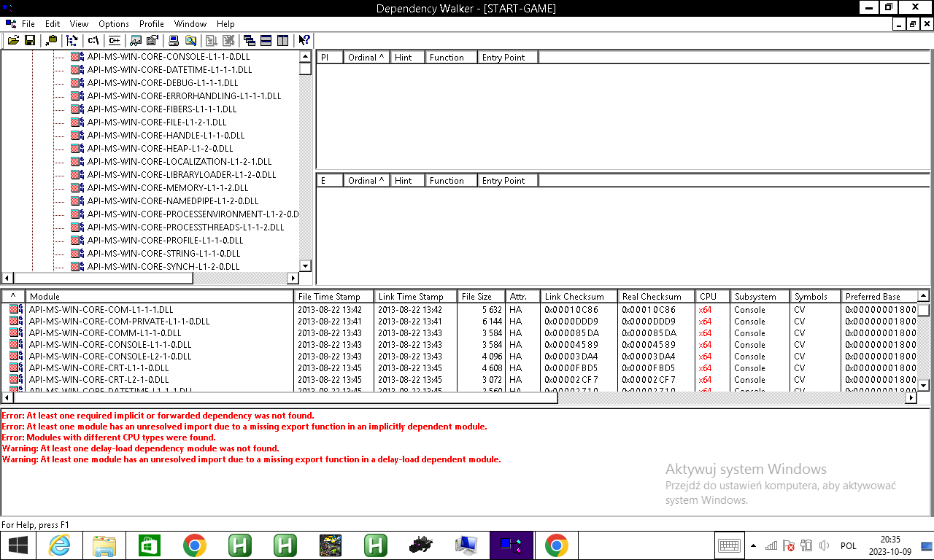Screen dimensions: 934x560
Task: Click the folder with magnifier toolbar icon
Action: pyautogui.click(x=190, y=41)
